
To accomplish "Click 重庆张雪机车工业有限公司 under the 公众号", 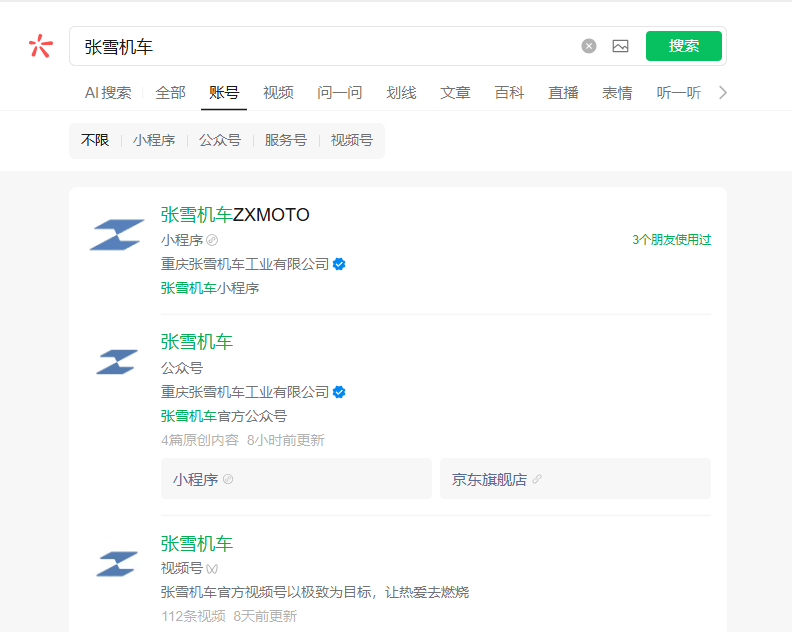I will pos(245,392).
